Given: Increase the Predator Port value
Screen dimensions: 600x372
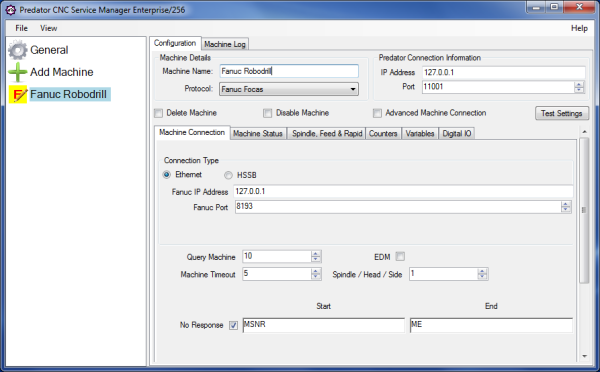Looking at the screenshot, I should pyautogui.click(x=579, y=84).
